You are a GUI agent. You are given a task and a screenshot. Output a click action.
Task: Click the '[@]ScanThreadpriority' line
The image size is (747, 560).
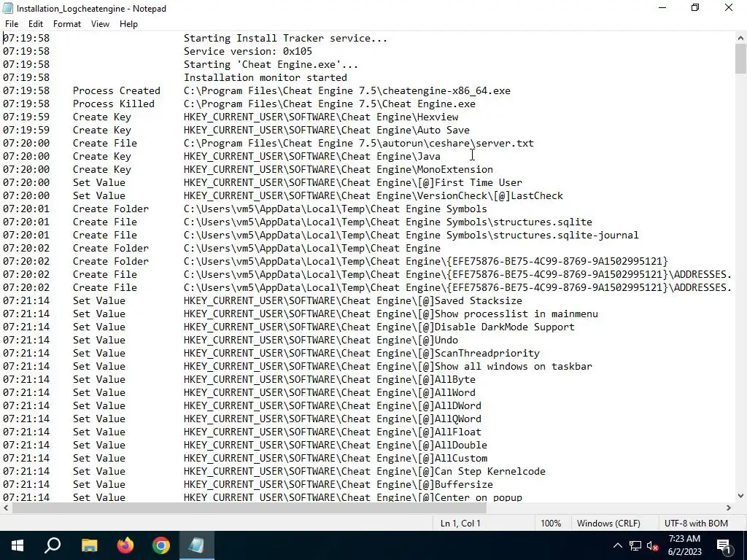pos(362,354)
